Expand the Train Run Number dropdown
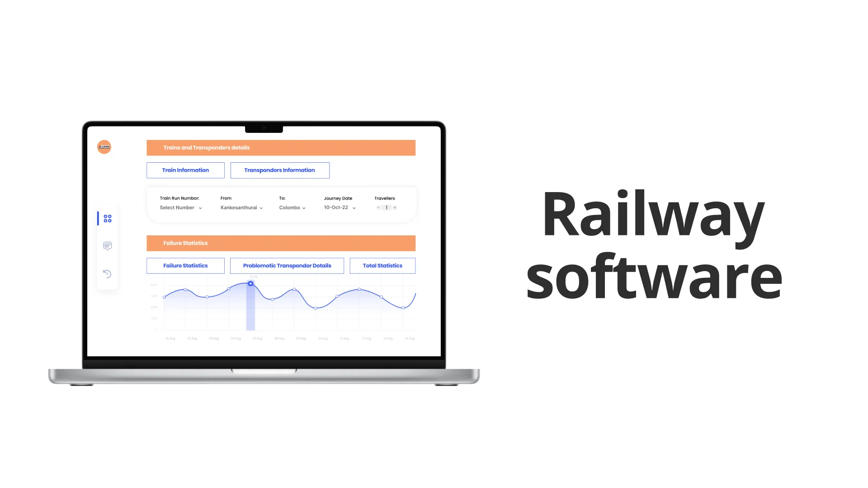868x488 pixels. pos(181,207)
